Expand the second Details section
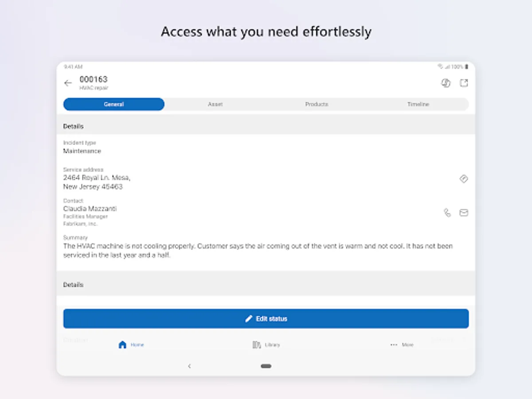This screenshot has width=532, height=399. (73, 284)
